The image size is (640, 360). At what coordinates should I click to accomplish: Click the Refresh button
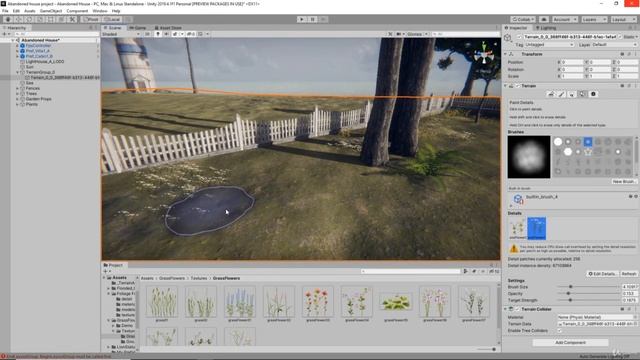[x=629, y=273]
